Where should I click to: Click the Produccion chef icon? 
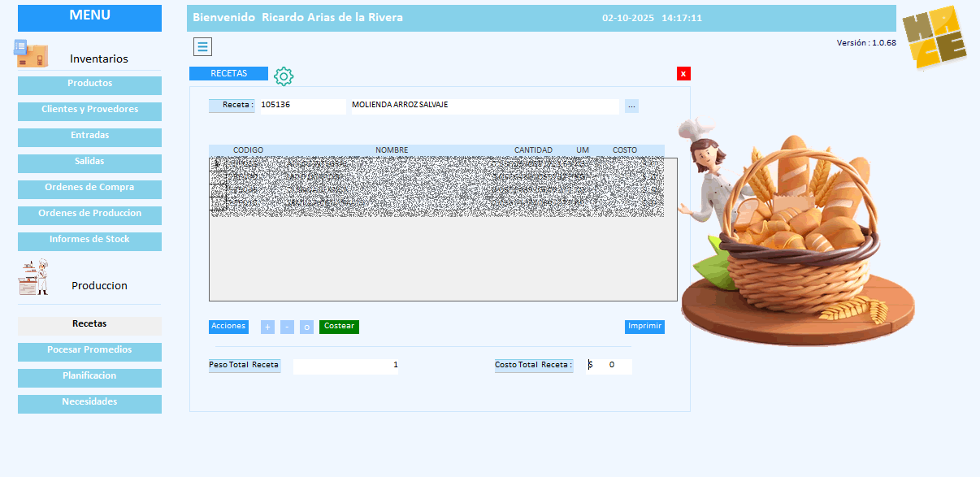point(34,278)
